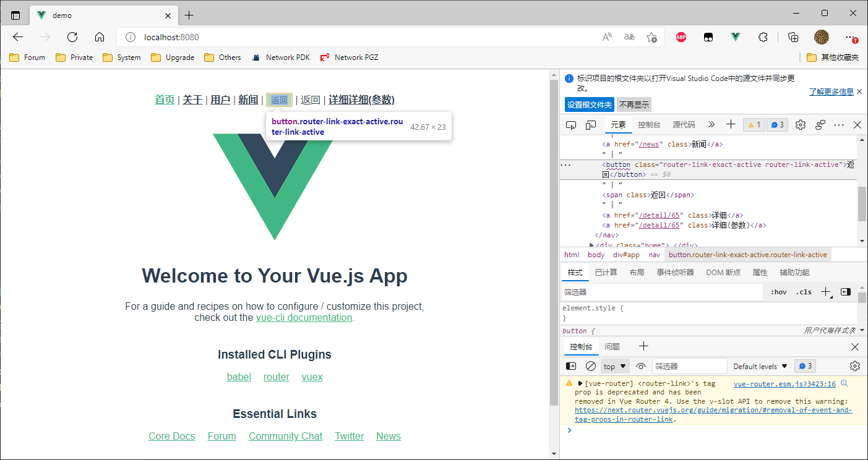868x460 pixels.
Task: Expand the vue-router warning message
Action: (x=580, y=384)
